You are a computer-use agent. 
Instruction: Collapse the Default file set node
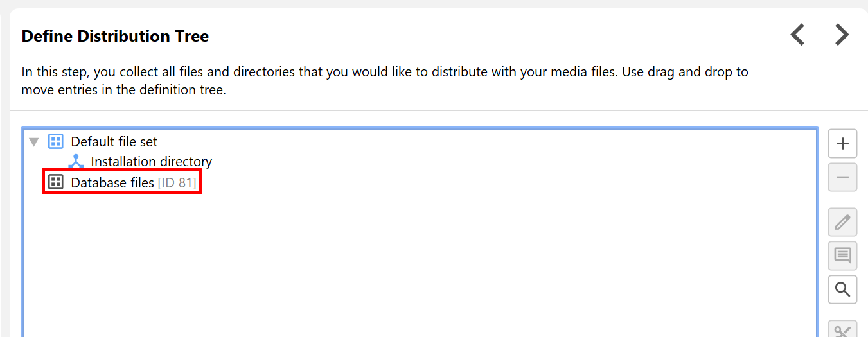(34, 142)
